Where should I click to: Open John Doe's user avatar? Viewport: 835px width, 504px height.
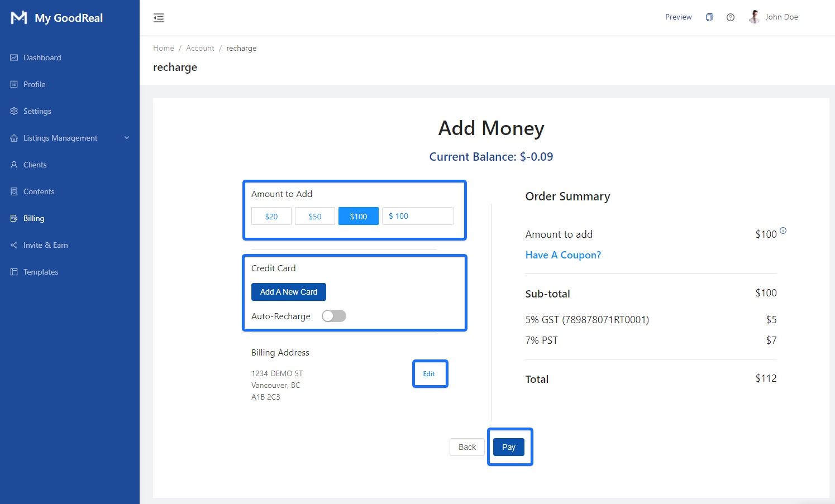click(754, 17)
